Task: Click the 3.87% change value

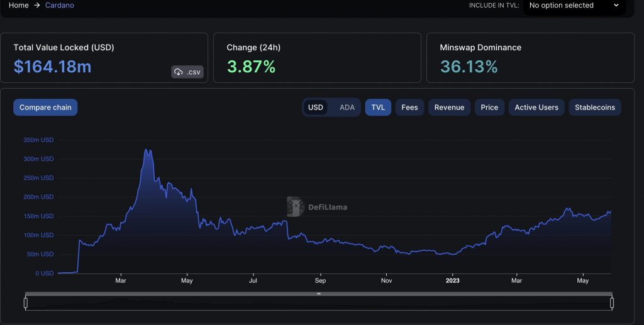Action: [251, 67]
